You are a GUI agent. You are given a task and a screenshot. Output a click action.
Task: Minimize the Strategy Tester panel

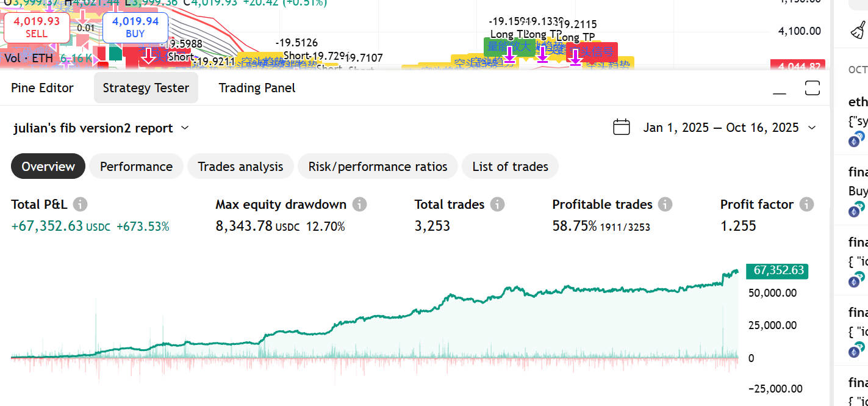coord(780,89)
